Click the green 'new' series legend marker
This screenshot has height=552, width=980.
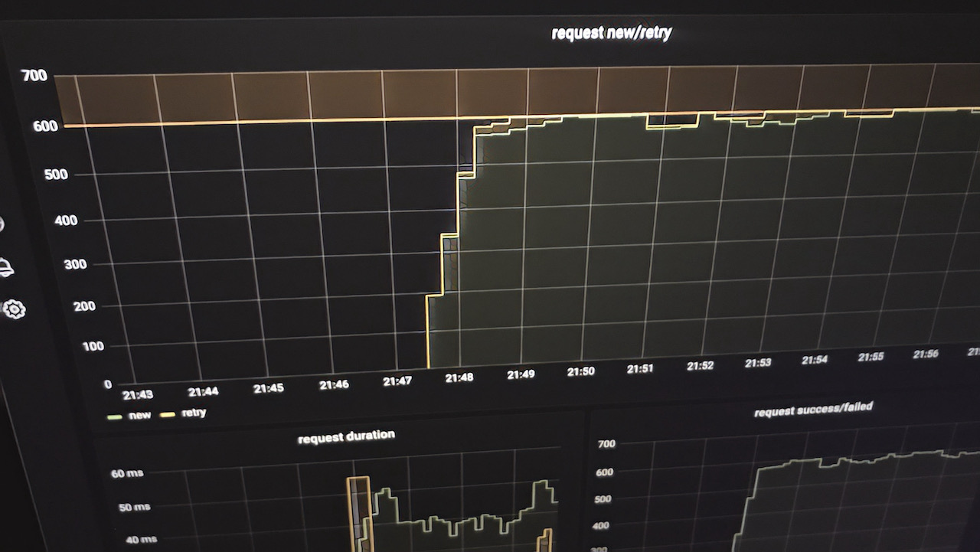point(116,416)
